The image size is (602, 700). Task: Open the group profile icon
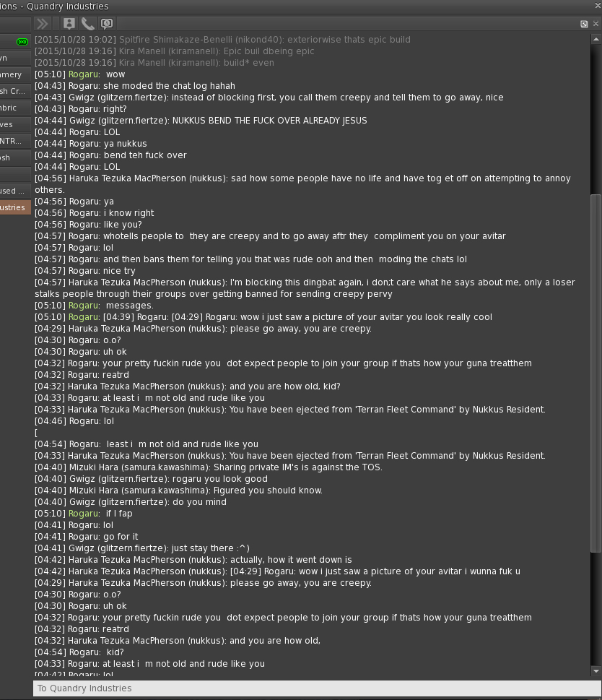pos(69,24)
